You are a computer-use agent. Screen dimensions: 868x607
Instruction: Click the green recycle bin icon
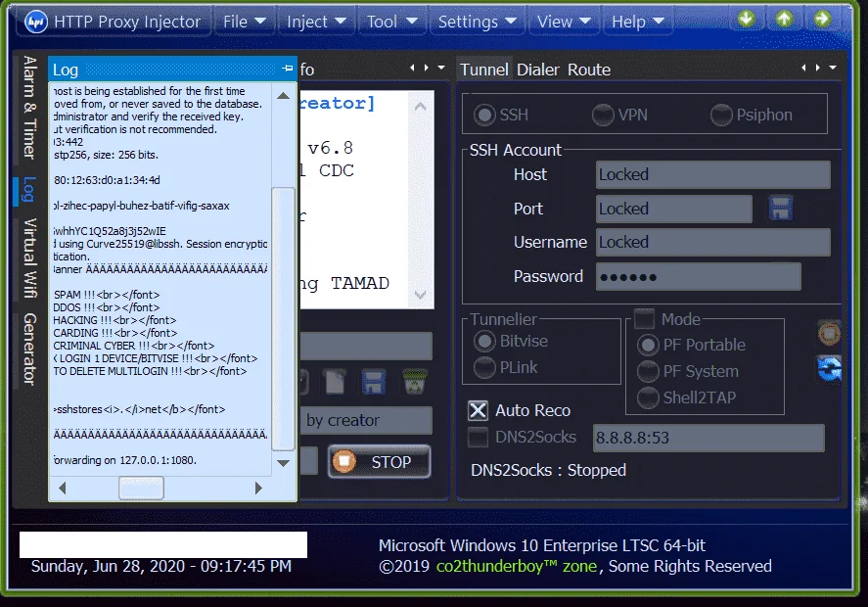point(415,382)
